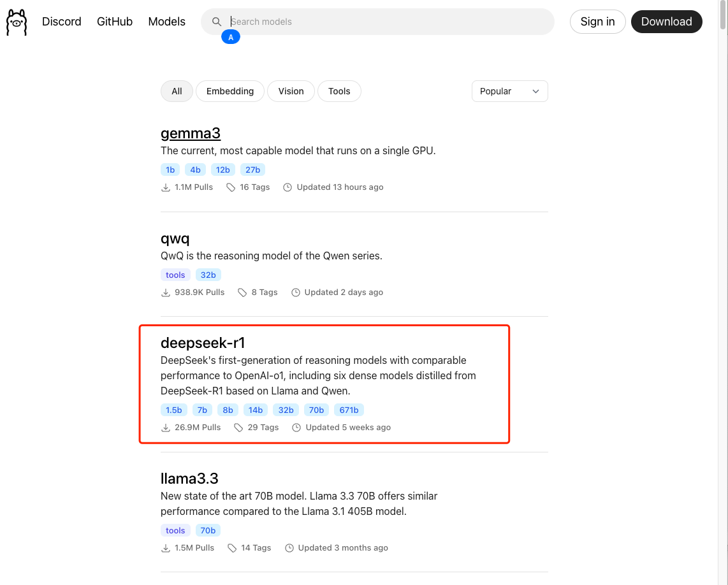Click the vertical page scrollbar thumb
The image size is (728, 585).
pyautogui.click(x=724, y=16)
